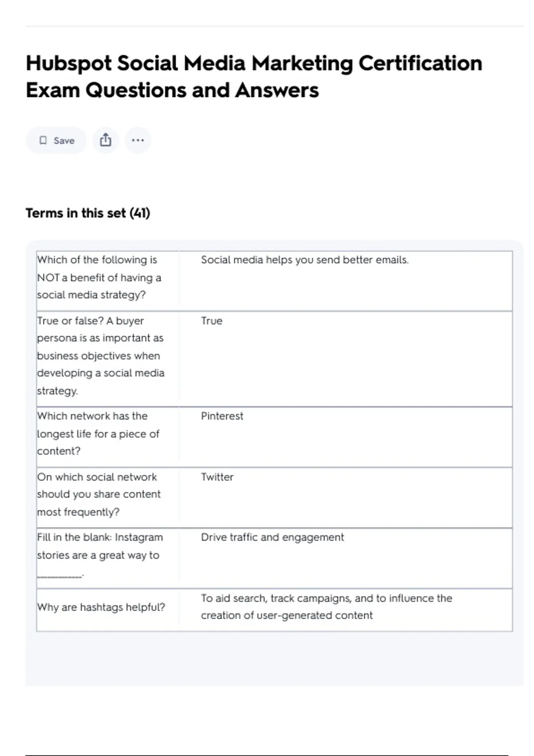
Task: Click the share icon button
Action: pyautogui.click(x=105, y=141)
